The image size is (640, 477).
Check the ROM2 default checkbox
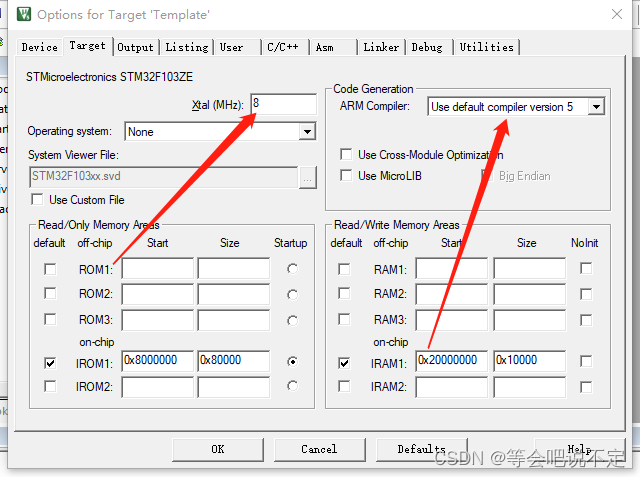[50, 293]
